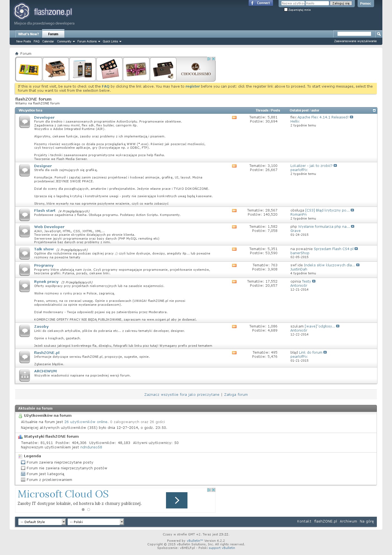Expand the Community menu
The height and width of the screenshot is (555, 392).
(66, 42)
